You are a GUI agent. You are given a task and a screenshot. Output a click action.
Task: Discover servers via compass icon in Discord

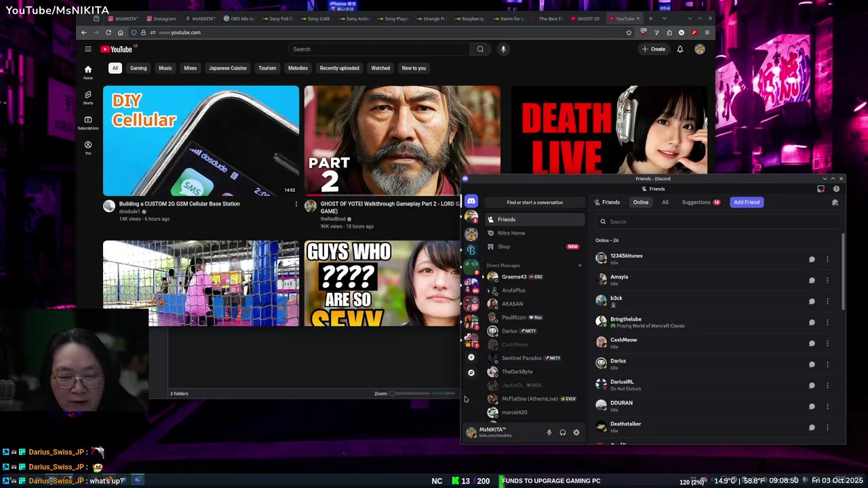(x=471, y=373)
